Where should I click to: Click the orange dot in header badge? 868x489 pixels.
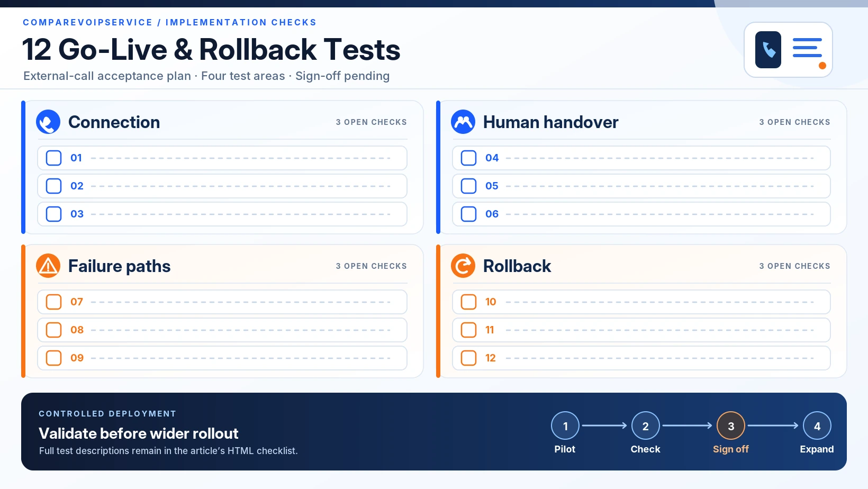click(822, 66)
